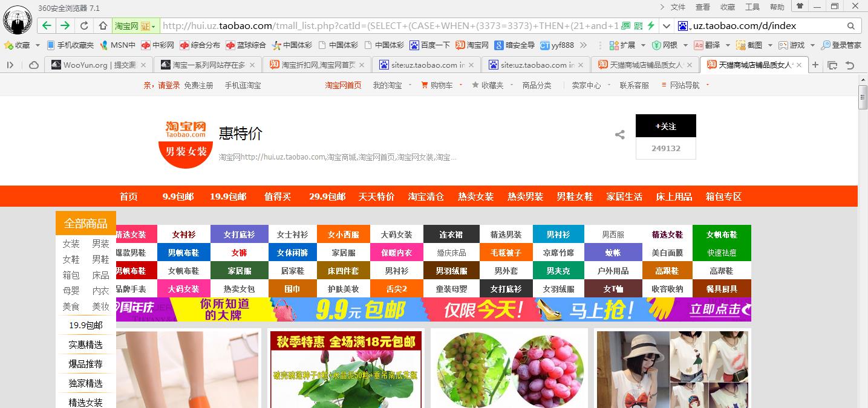Open the 文件 menu
Image resolution: width=868 pixels, height=408 pixels.
[678, 7]
